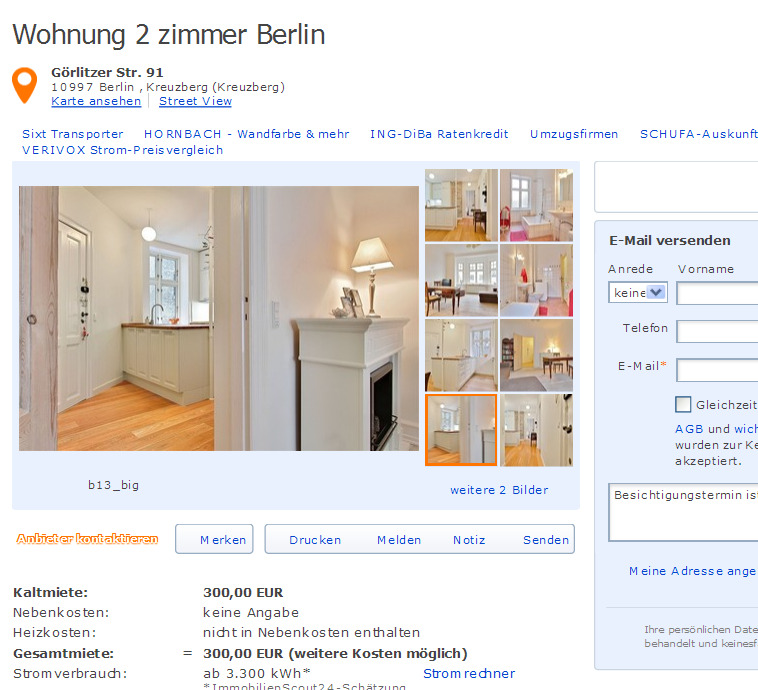Open the Karte ansehen link
Screen dimensions: 758x690
(x=96, y=101)
